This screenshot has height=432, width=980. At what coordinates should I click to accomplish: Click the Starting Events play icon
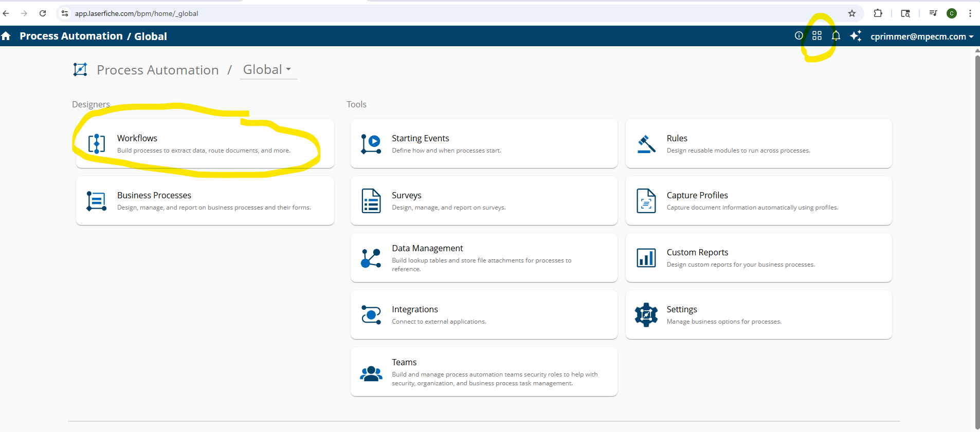coord(371,144)
